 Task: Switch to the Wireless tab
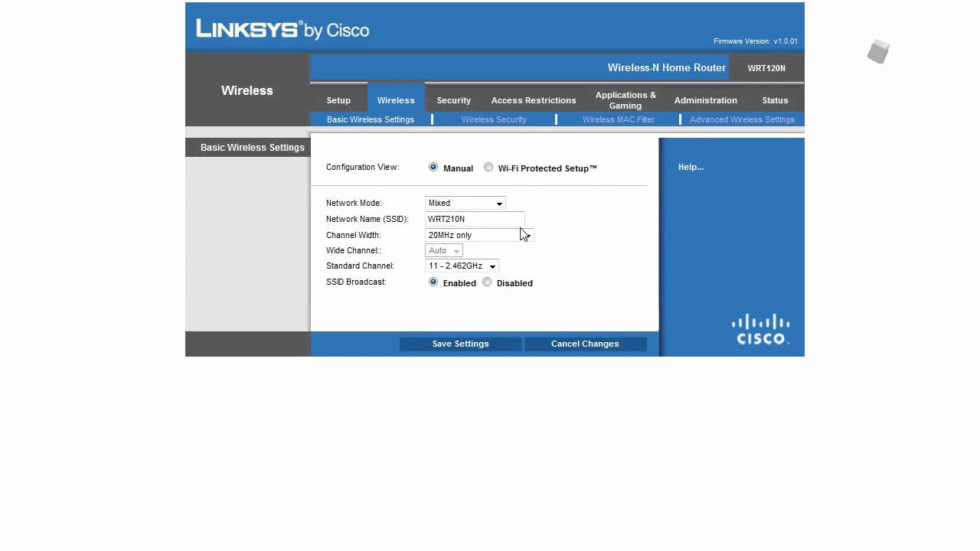(396, 100)
